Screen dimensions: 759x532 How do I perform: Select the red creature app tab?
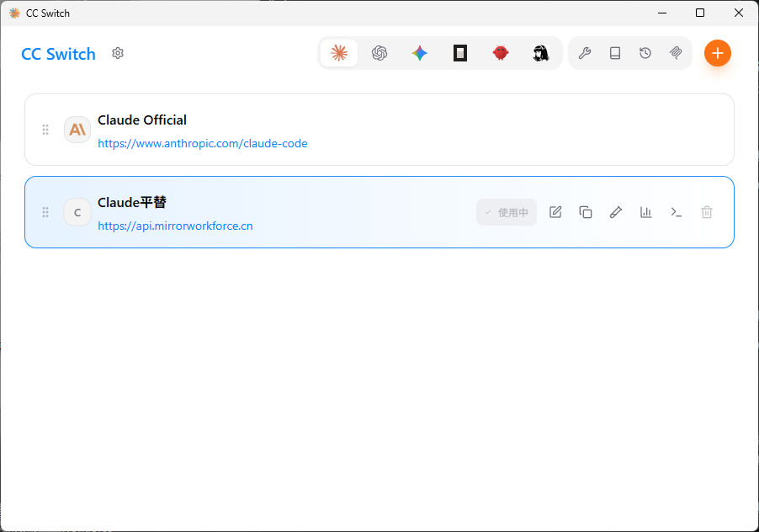[x=501, y=53]
